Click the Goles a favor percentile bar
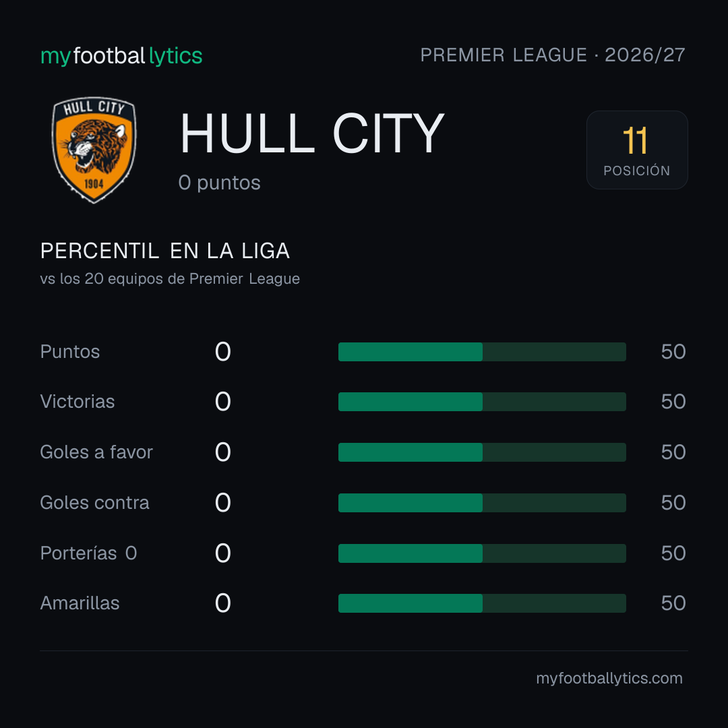 pyautogui.click(x=482, y=452)
